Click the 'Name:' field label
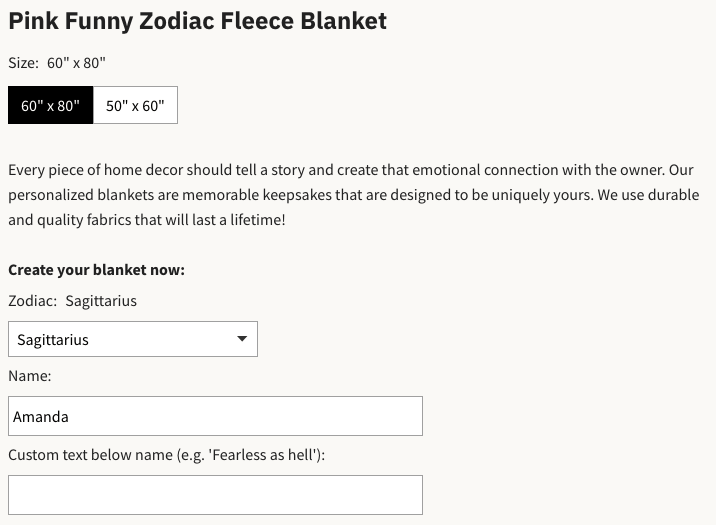 [30, 376]
